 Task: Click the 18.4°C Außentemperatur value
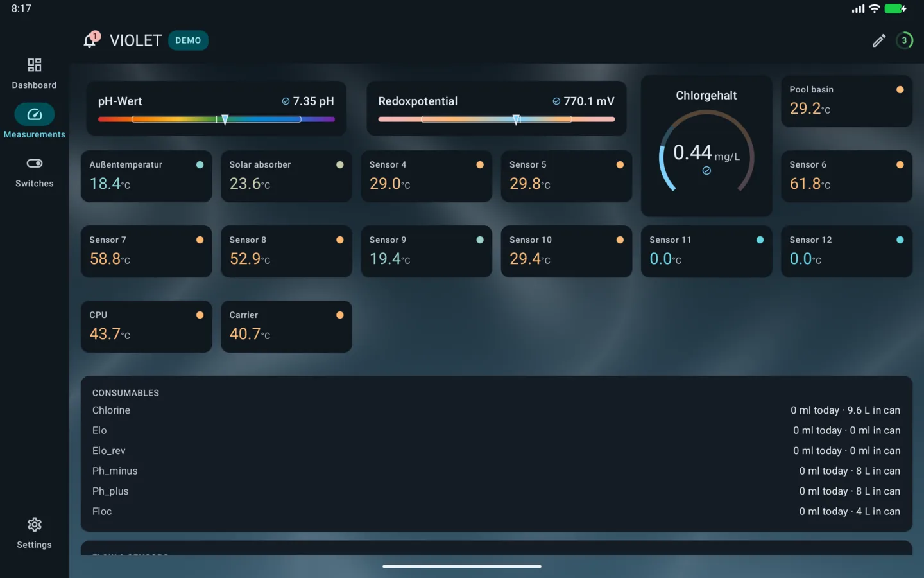click(x=110, y=184)
